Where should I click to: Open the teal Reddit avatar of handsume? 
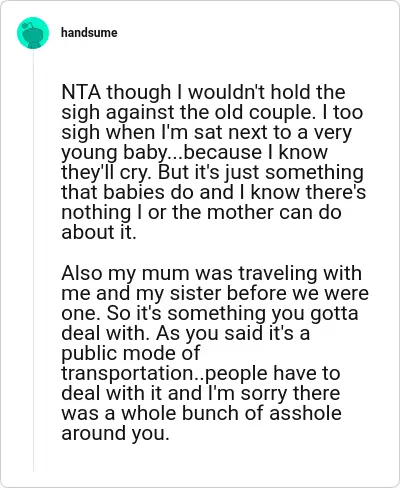[x=33, y=33]
